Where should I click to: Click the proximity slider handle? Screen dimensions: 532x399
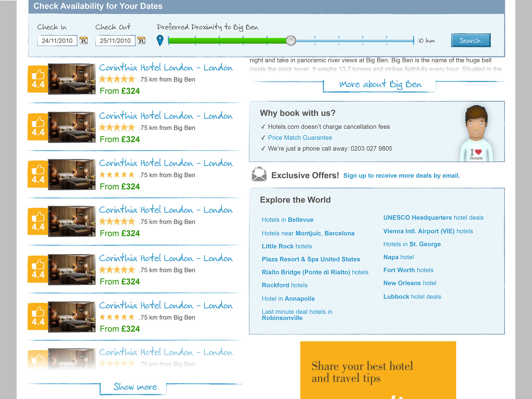point(291,40)
